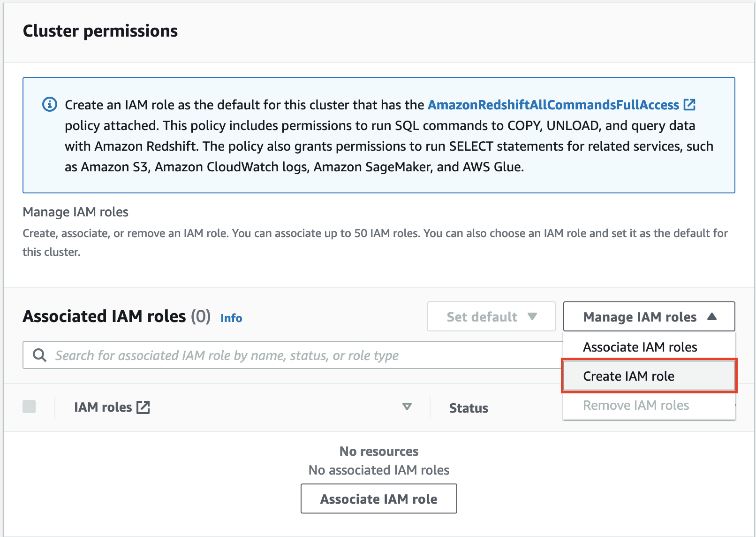Select Remove IAM roles menu option
This screenshot has height=537, width=756.
click(x=635, y=405)
